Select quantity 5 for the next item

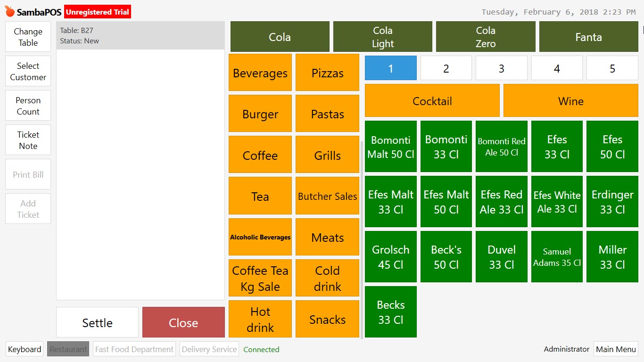pos(612,68)
